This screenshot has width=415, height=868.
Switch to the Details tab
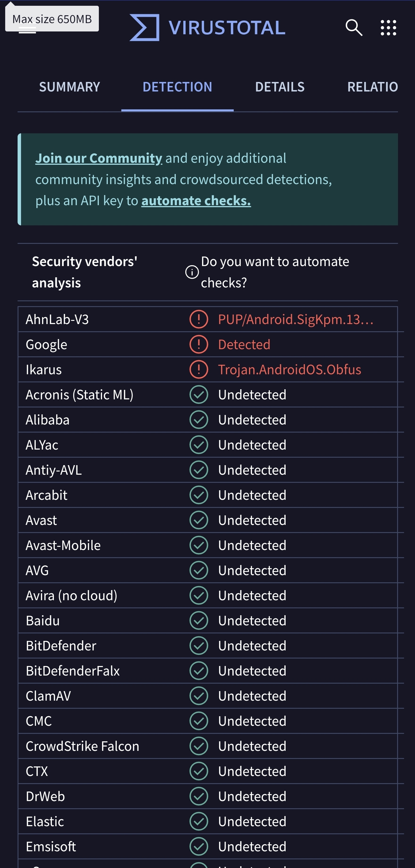(280, 87)
